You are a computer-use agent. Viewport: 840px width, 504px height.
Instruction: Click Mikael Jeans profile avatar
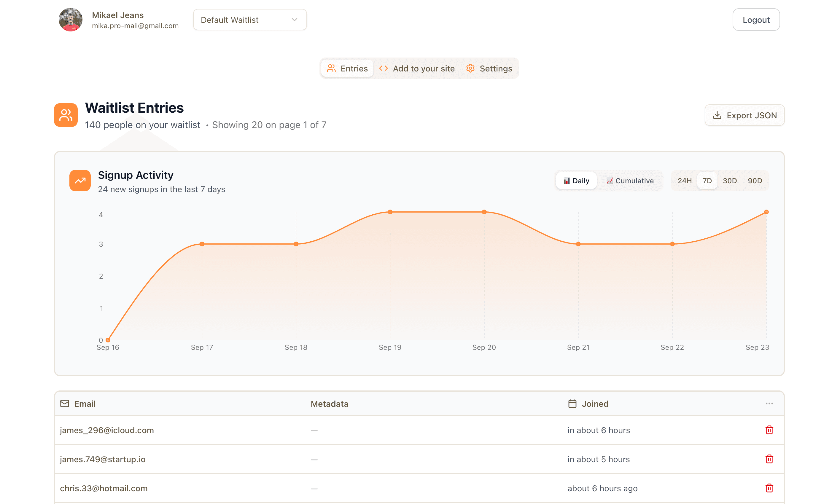tap(70, 20)
